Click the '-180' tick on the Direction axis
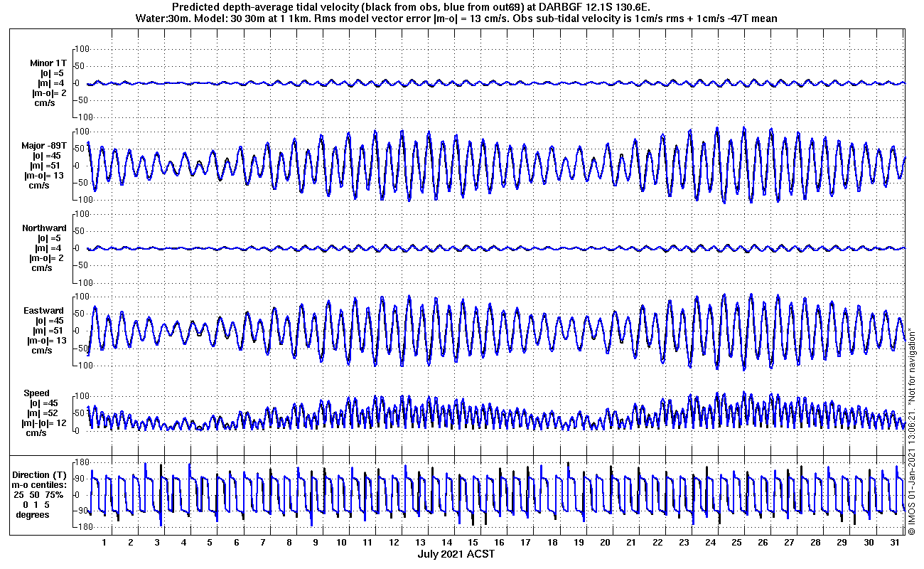Screen dimensions: 924x569 80,528
